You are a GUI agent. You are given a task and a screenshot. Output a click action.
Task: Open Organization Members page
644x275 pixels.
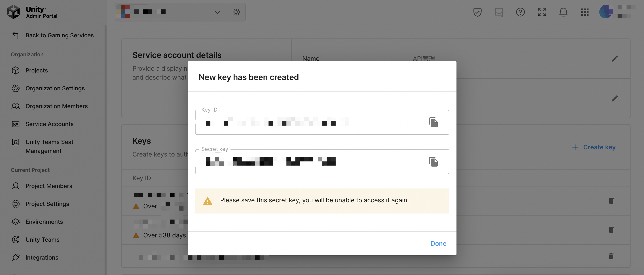pyautogui.click(x=56, y=106)
